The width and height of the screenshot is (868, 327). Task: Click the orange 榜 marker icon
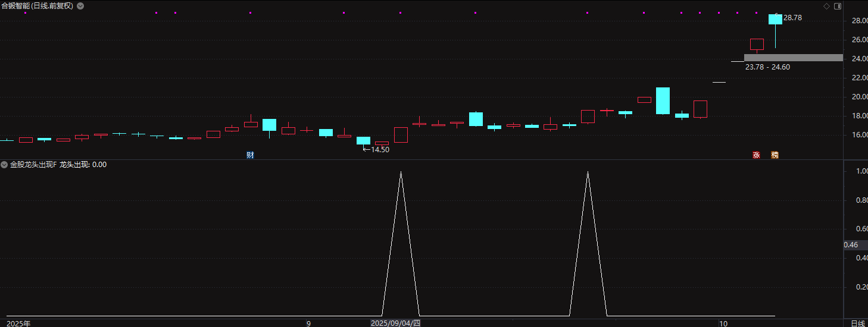(x=775, y=155)
